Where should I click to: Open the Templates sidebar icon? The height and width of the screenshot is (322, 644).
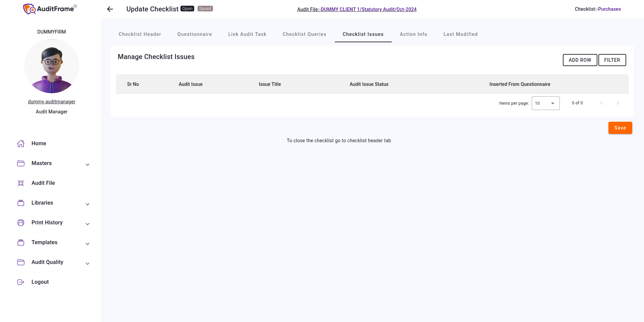coord(20,242)
